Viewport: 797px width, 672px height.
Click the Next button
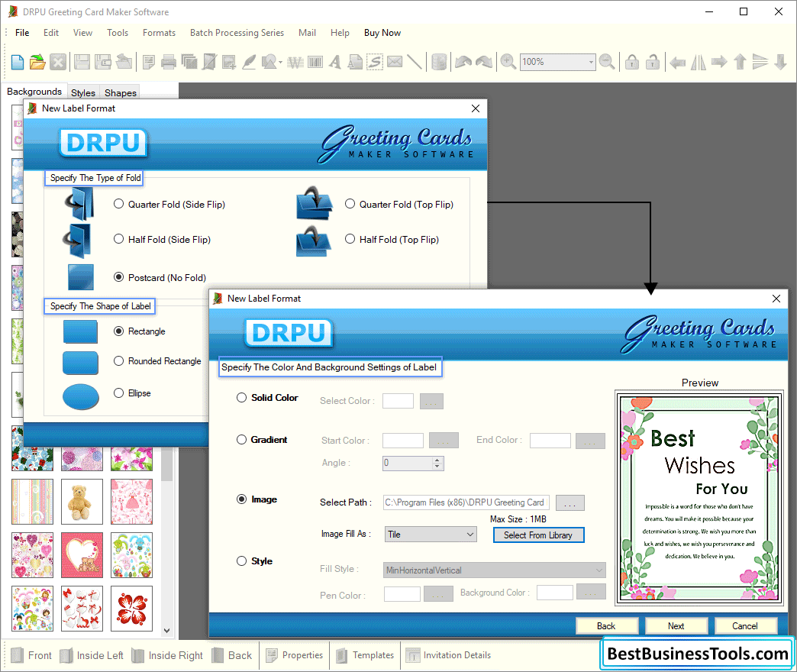[x=676, y=625]
